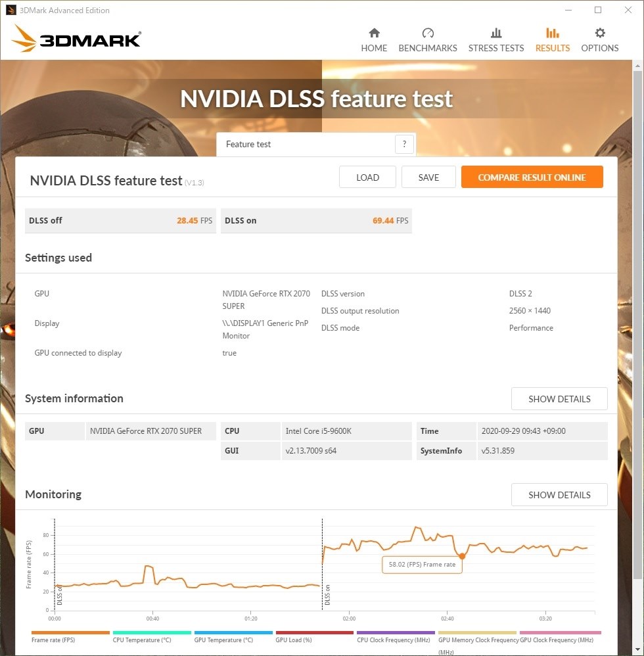Viewport: 644px width, 656px height.
Task: Toggle CPU Clock Frequency legend swatch
Action: (x=396, y=632)
